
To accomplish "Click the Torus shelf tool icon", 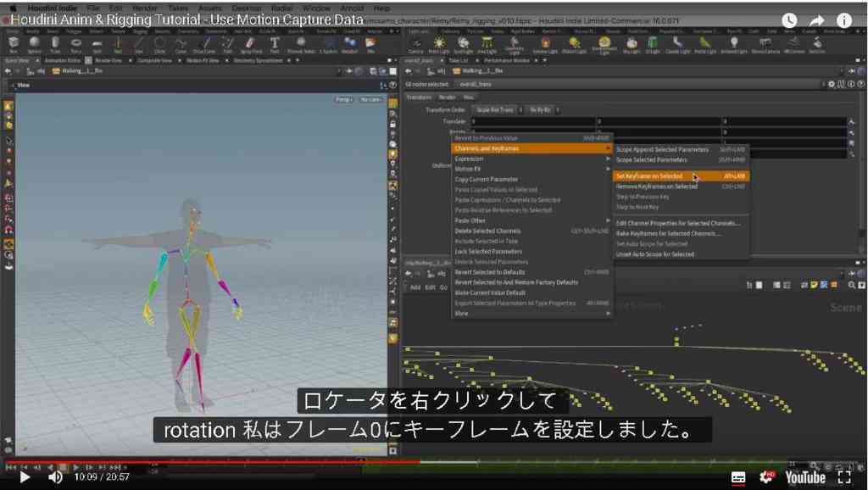I will pyautogui.click(x=75, y=44).
